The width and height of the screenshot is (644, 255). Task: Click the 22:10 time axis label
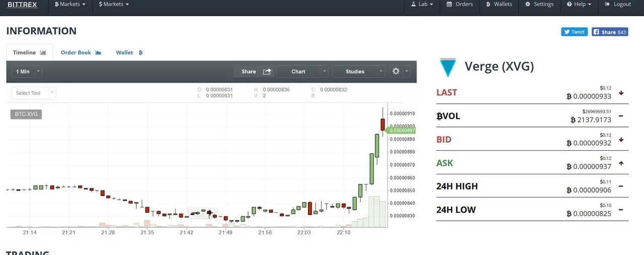[x=343, y=233]
